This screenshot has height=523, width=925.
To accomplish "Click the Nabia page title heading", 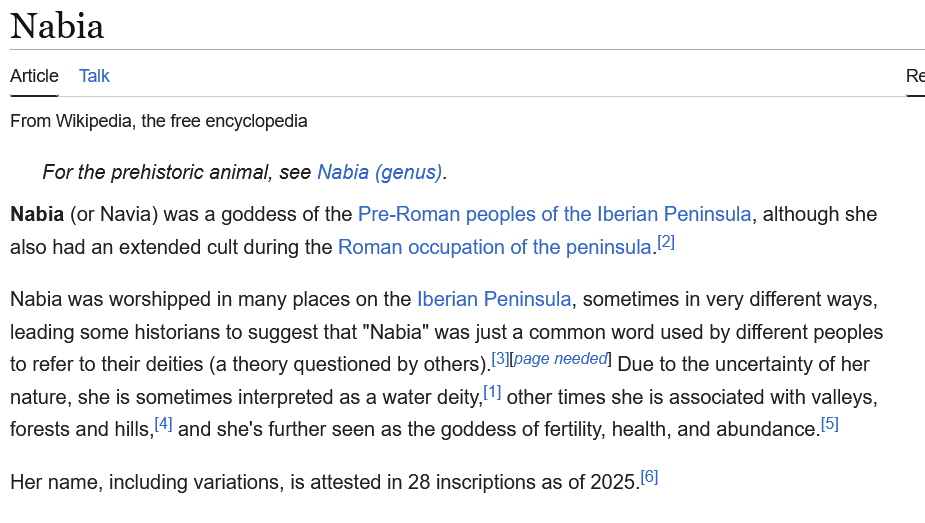I will pyautogui.click(x=57, y=26).
